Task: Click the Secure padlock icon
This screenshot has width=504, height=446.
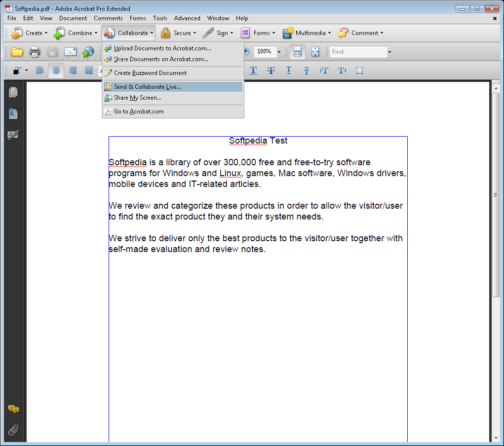Action: [165, 33]
